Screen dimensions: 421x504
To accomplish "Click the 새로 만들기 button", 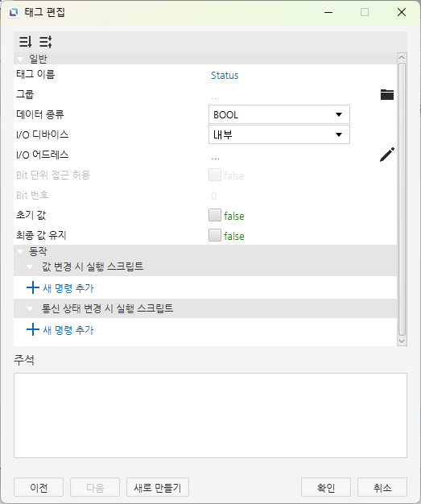I will point(158,487).
